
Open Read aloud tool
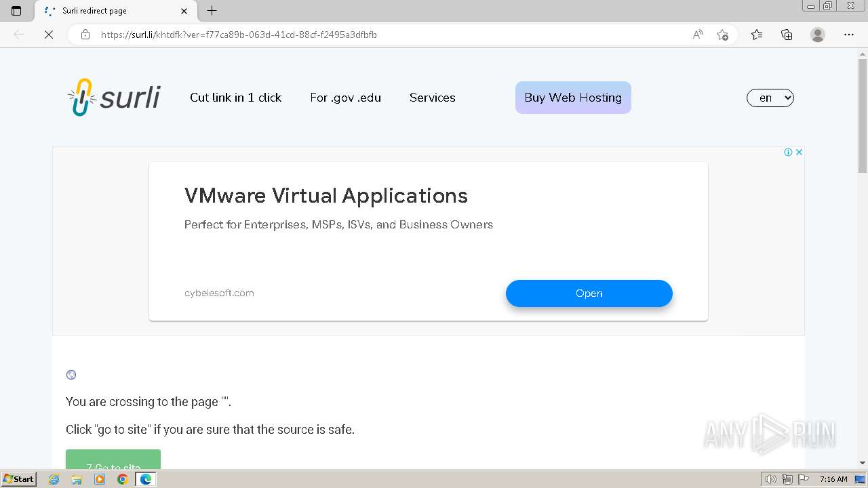[x=698, y=35]
